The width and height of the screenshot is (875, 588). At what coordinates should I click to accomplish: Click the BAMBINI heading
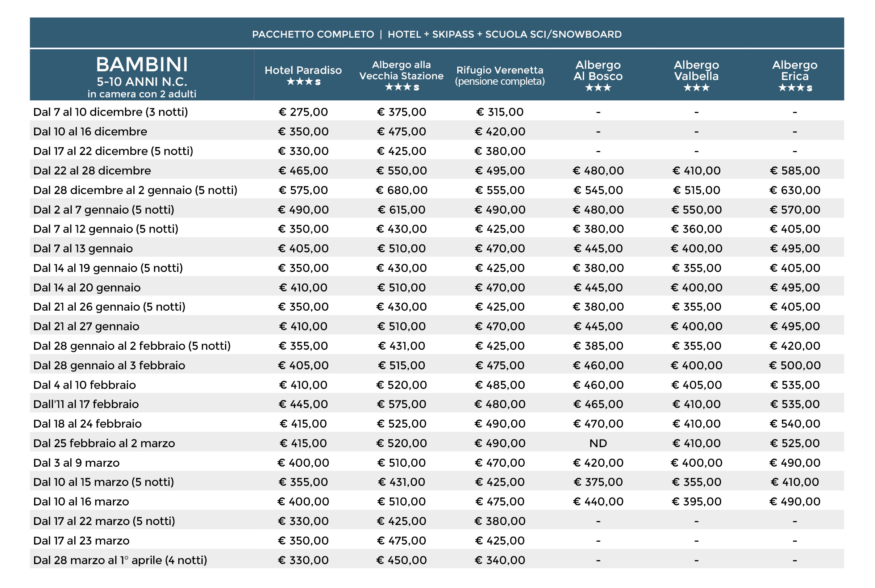[142, 64]
